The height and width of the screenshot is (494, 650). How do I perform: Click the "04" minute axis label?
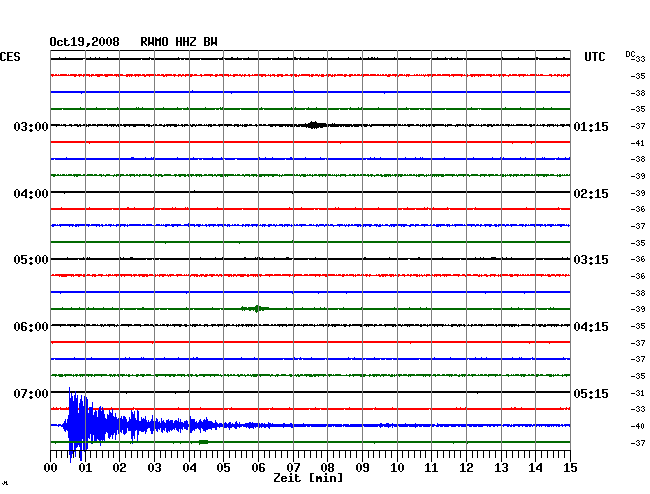189,468
